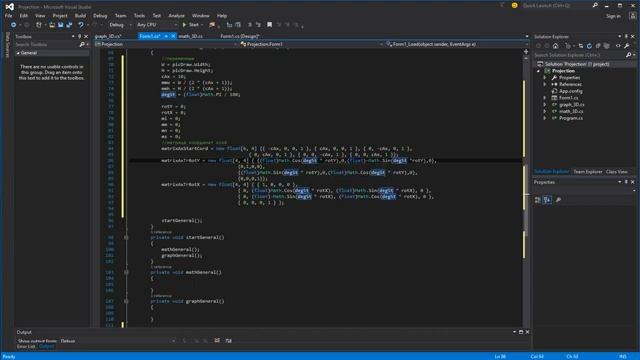Click the Home icon in Solution Explorer
Screen dimensions: 640x360
[556, 46]
